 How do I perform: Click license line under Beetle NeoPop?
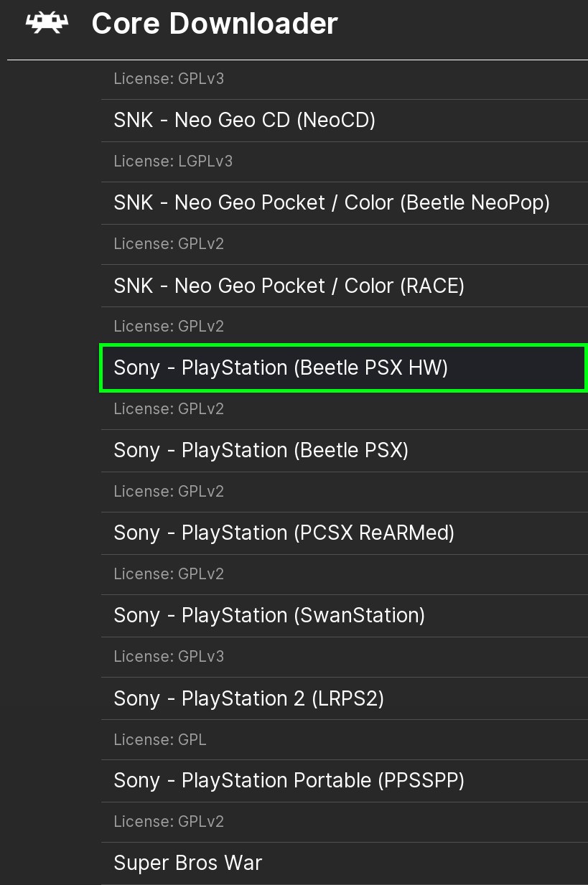click(169, 244)
